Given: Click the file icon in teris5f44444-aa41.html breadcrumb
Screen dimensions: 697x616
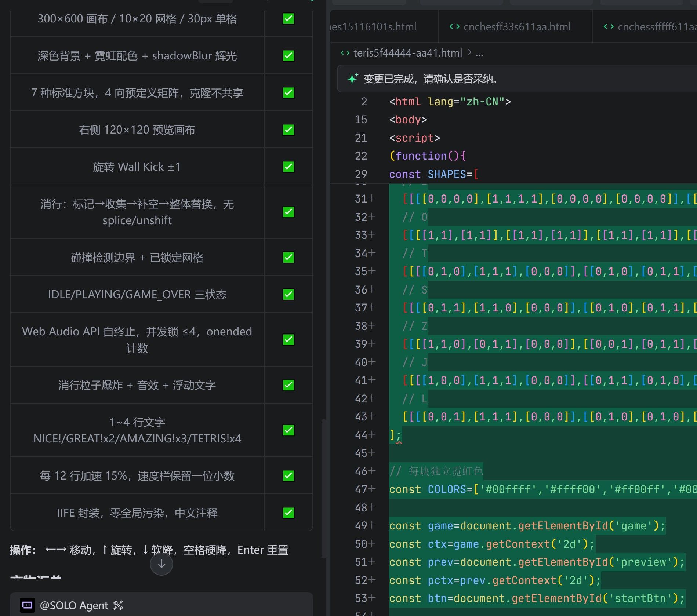Looking at the screenshot, I should point(345,53).
